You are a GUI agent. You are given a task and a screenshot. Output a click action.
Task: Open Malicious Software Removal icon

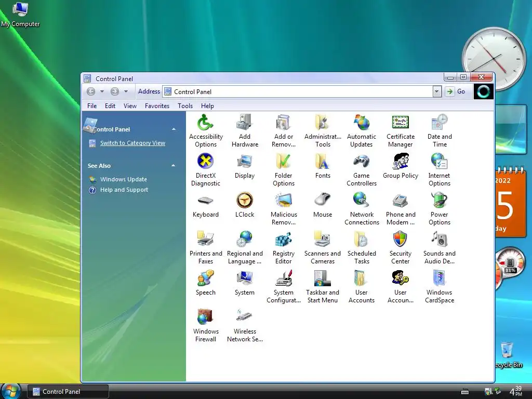point(283,200)
